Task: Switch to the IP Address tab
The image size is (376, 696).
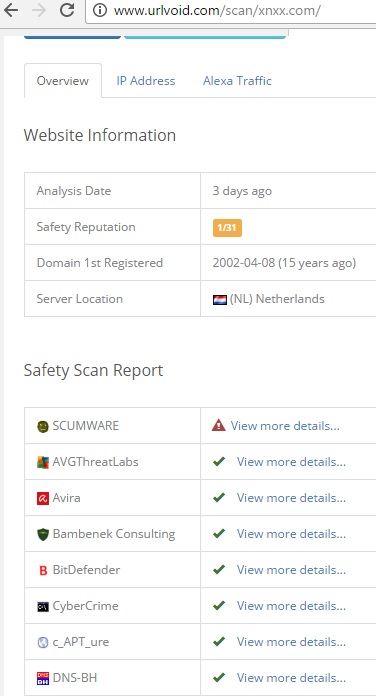Action: (146, 81)
